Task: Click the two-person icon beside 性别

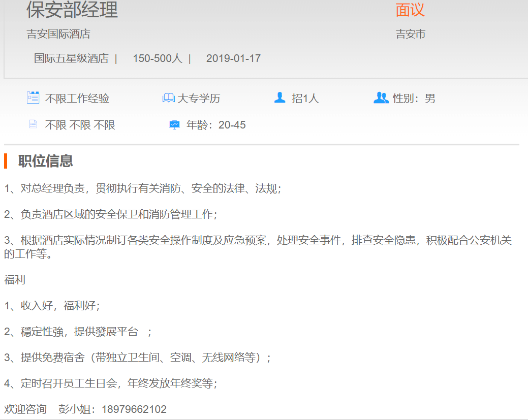Action: [381, 98]
